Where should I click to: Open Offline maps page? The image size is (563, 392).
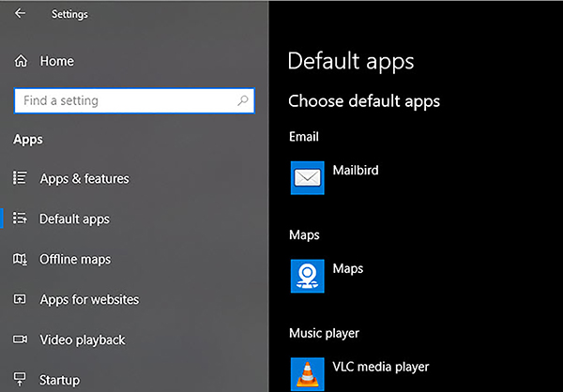(x=75, y=259)
